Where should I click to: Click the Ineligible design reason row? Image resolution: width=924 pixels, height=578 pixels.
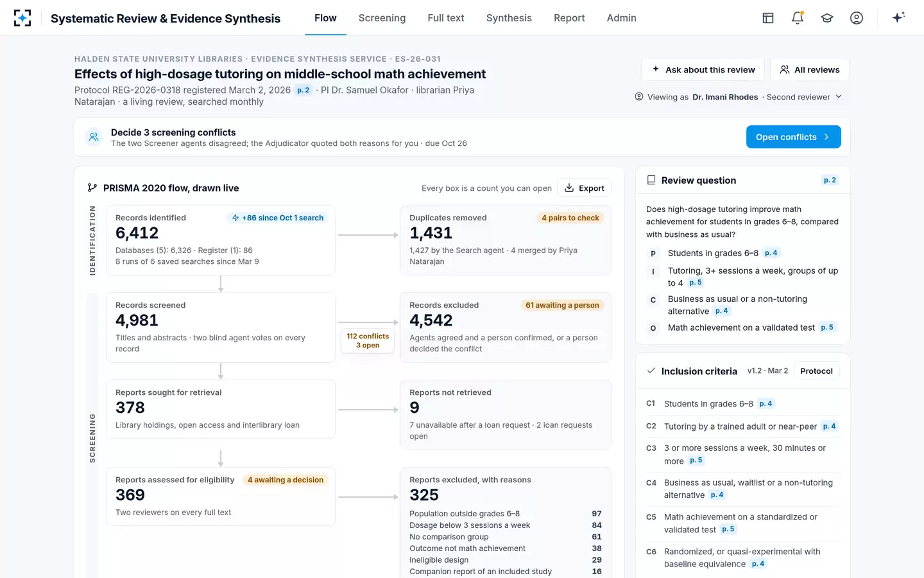tap(506, 560)
